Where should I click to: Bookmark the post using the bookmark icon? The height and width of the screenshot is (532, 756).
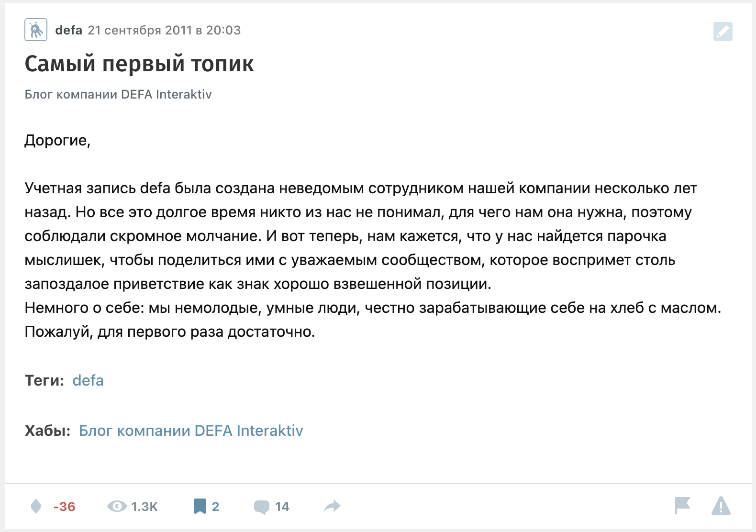pyautogui.click(x=200, y=506)
